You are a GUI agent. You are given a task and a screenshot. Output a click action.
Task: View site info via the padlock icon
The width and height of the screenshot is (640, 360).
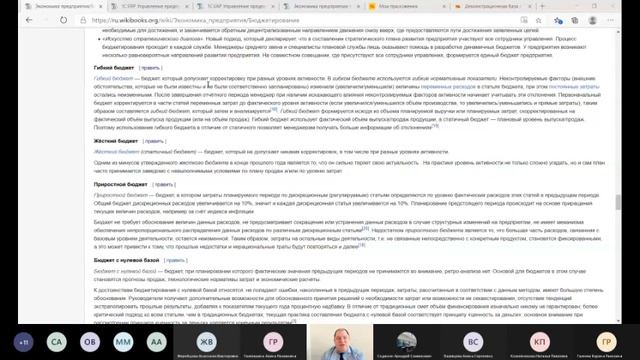83,20
